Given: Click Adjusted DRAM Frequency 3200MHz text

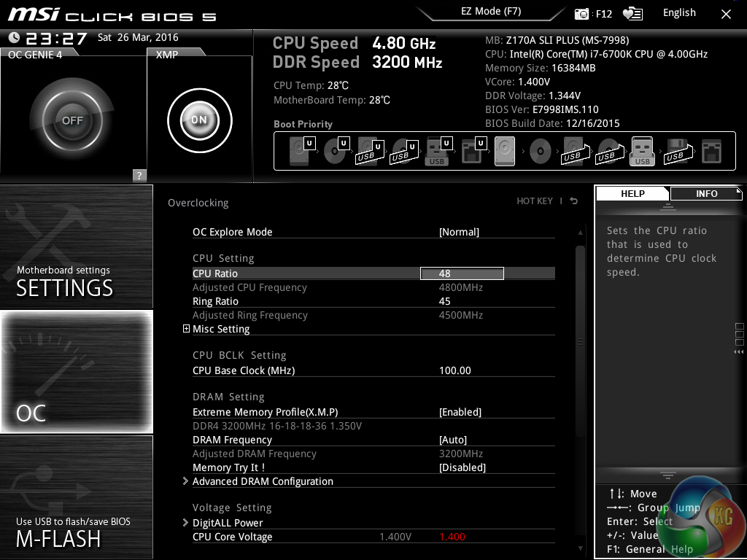Looking at the screenshot, I should (x=461, y=454).
